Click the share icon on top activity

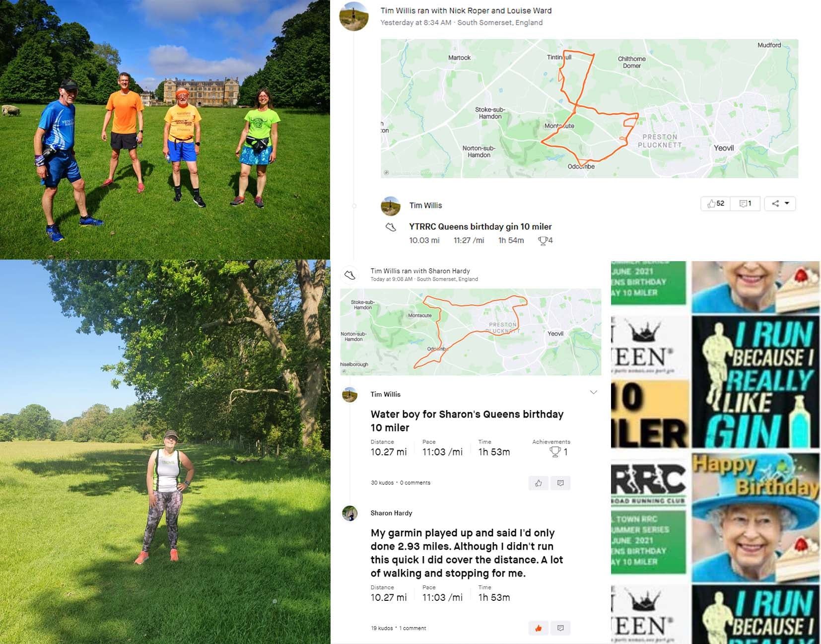click(775, 204)
